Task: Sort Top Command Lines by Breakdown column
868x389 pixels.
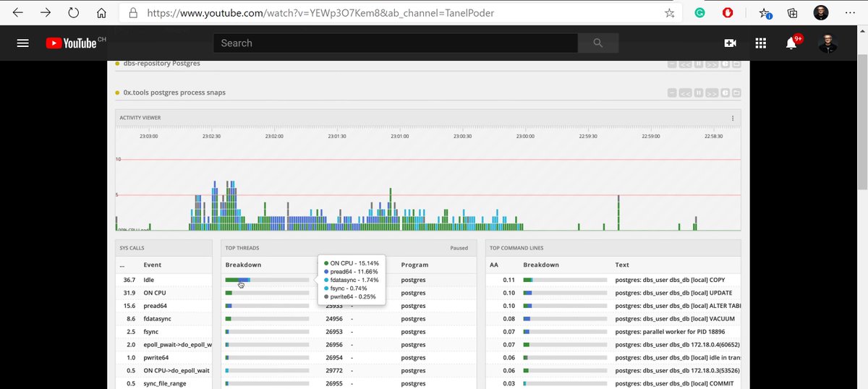Action: pyautogui.click(x=541, y=265)
